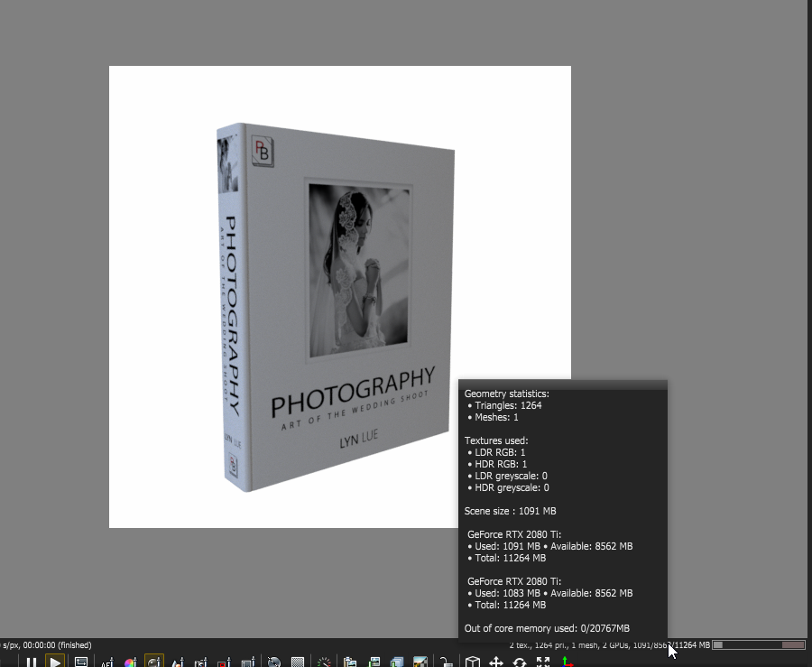Set viewport background image icon
The image size is (812, 667).
pyautogui.click(x=420, y=662)
